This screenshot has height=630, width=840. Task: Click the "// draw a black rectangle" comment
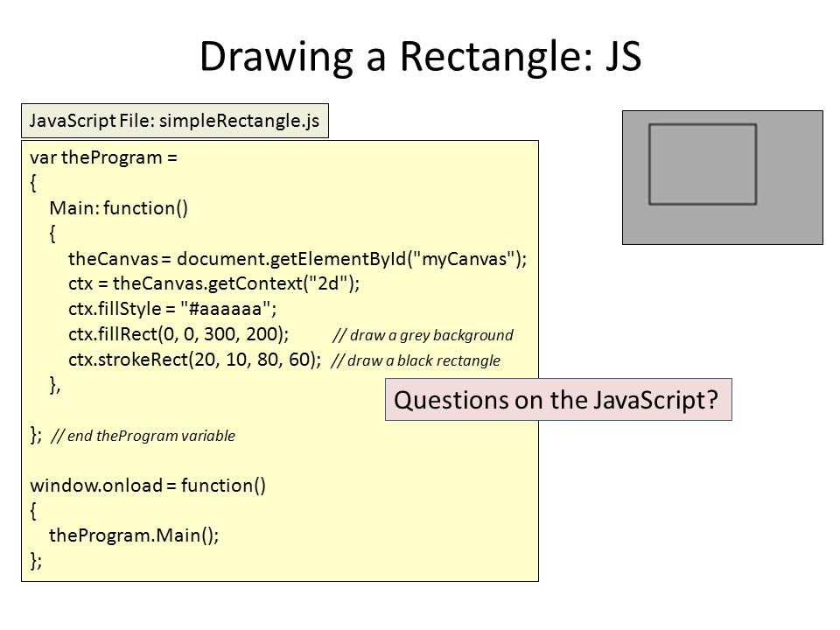point(415,360)
